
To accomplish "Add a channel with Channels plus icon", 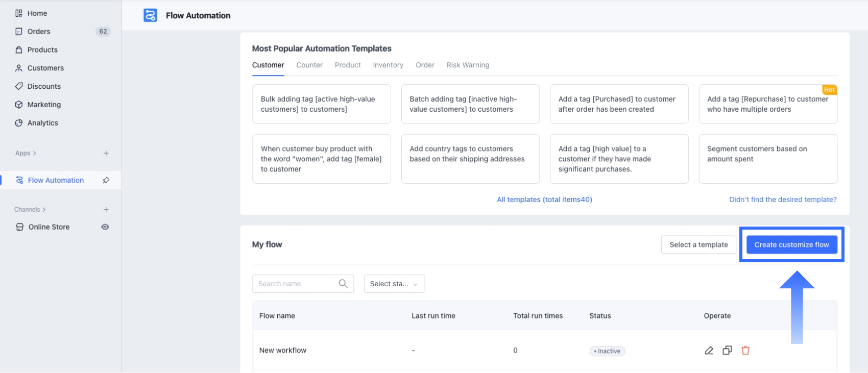I will [x=106, y=210].
